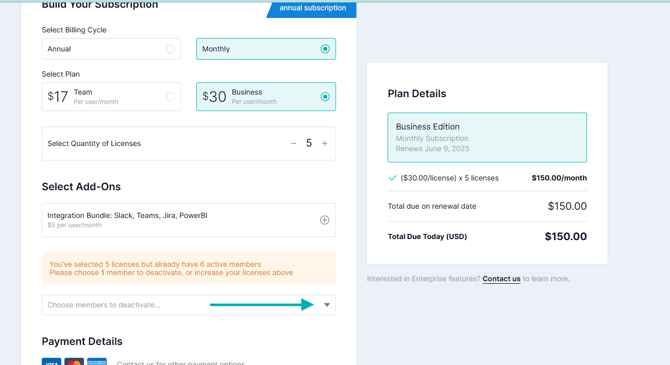Choose the $17 Team plan

(111, 97)
